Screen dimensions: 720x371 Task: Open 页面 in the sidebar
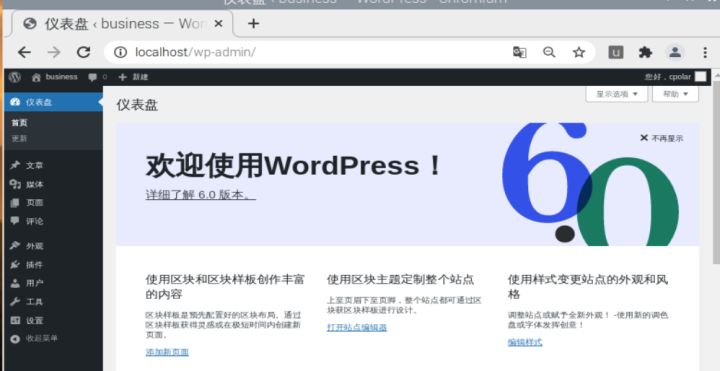[53, 202]
